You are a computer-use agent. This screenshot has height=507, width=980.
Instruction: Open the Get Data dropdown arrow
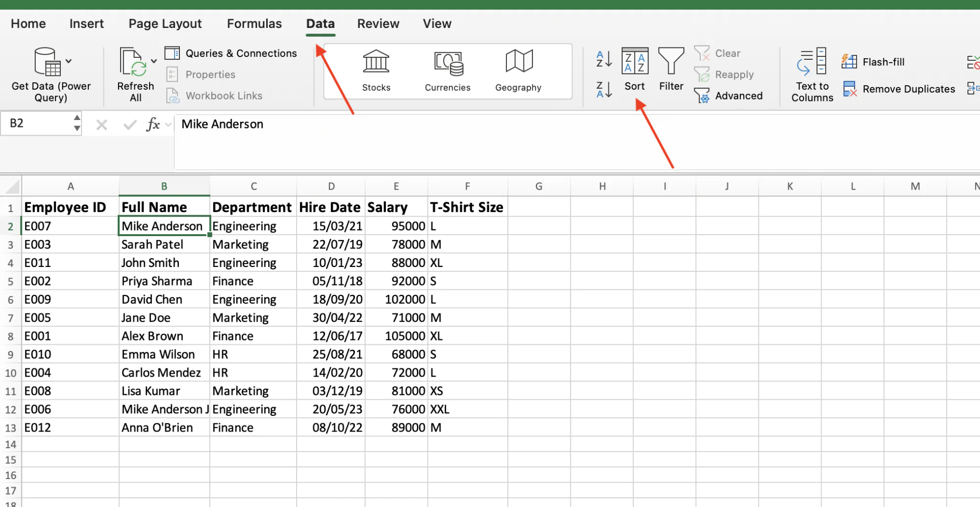pyautogui.click(x=69, y=61)
